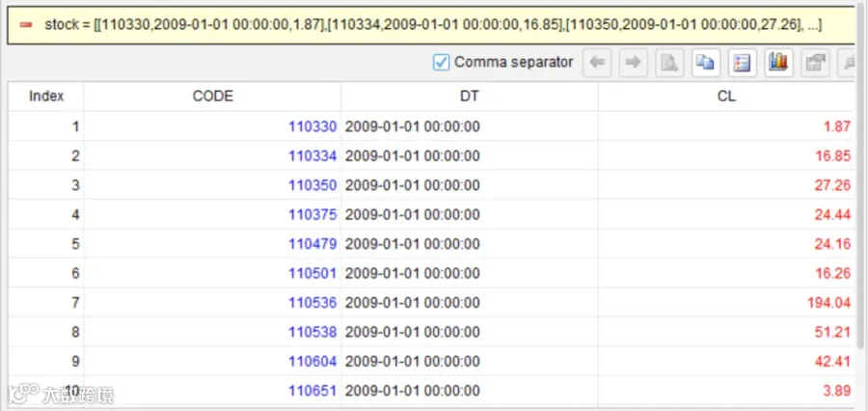This screenshot has width=868, height=411.
Task: Select CL value 16.26
Action: (x=832, y=274)
